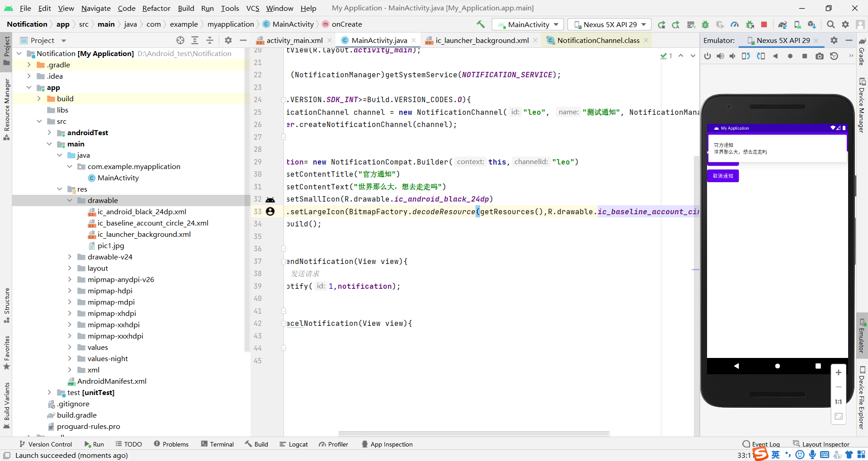The height and width of the screenshot is (461, 868).
Task: Open the Refactor menu
Action: click(156, 8)
